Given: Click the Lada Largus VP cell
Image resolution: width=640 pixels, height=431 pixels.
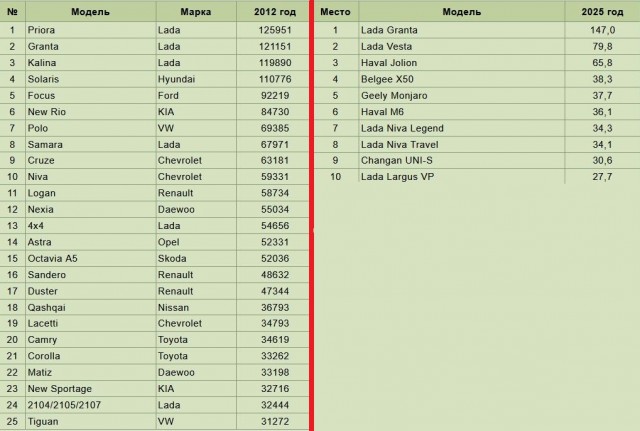Looking at the screenshot, I should (x=462, y=177).
